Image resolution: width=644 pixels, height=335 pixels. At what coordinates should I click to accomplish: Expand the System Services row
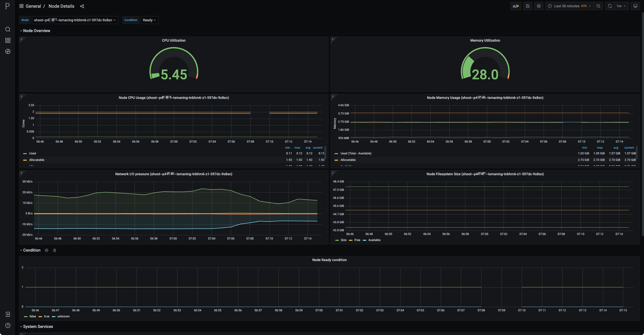(x=38, y=327)
